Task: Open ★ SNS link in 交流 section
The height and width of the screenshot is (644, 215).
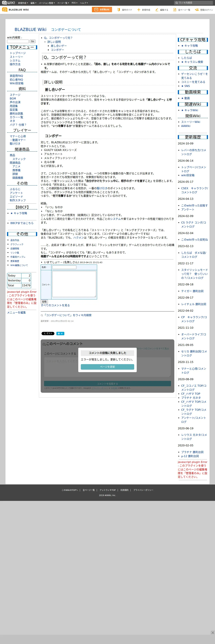Action: pyautogui.click(x=186, y=86)
